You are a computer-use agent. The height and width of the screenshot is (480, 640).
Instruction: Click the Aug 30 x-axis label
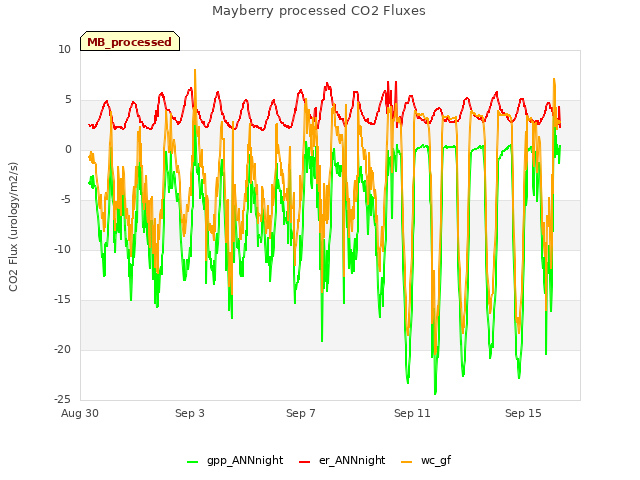(80, 413)
